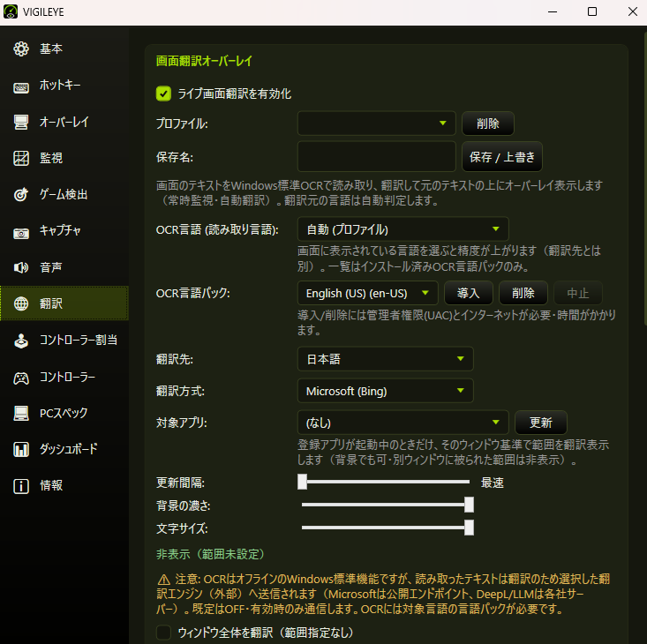Click the 画面翻訳オーバーレイ heading
Viewport: 647px width, 644px height.
pyautogui.click(x=204, y=61)
